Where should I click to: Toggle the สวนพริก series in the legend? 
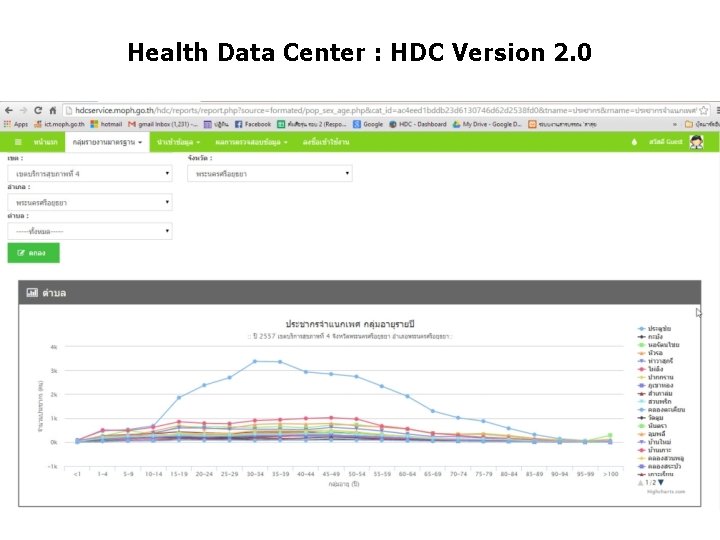(x=654, y=401)
